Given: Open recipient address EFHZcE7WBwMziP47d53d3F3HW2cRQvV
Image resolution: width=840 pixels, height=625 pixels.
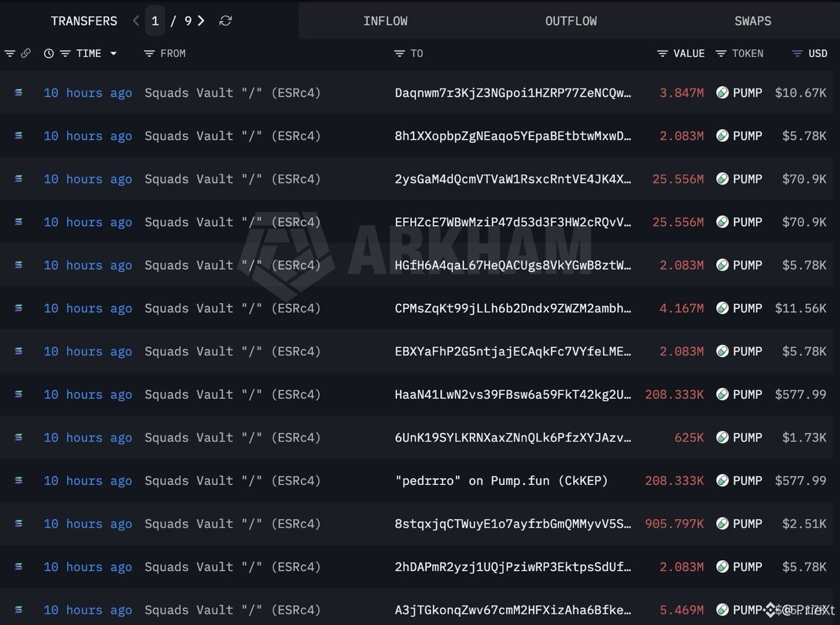Looking at the screenshot, I should click(513, 222).
